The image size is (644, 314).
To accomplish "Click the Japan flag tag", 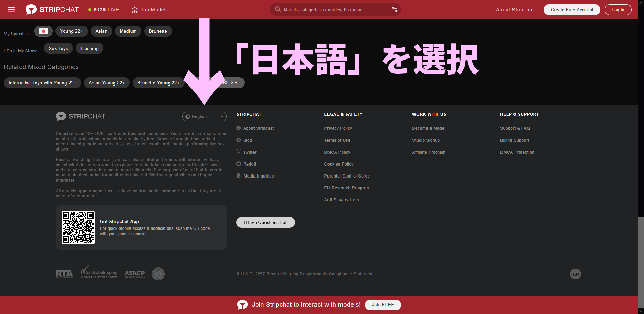I will point(44,31).
